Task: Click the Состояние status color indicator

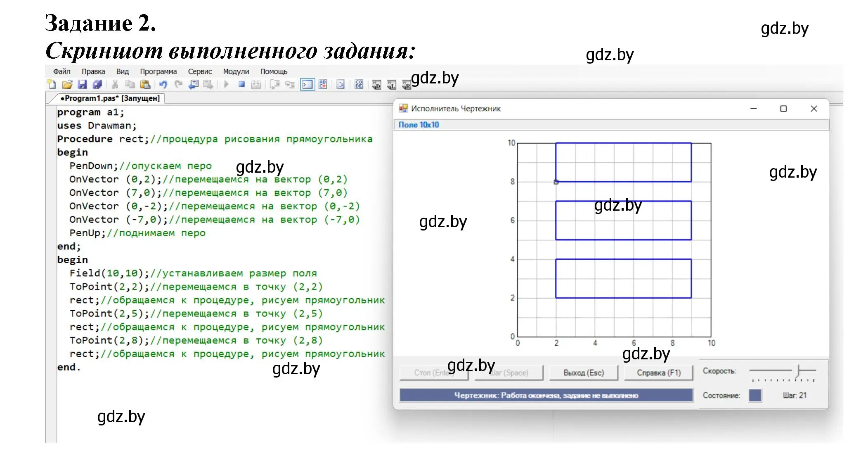Action: tap(755, 395)
